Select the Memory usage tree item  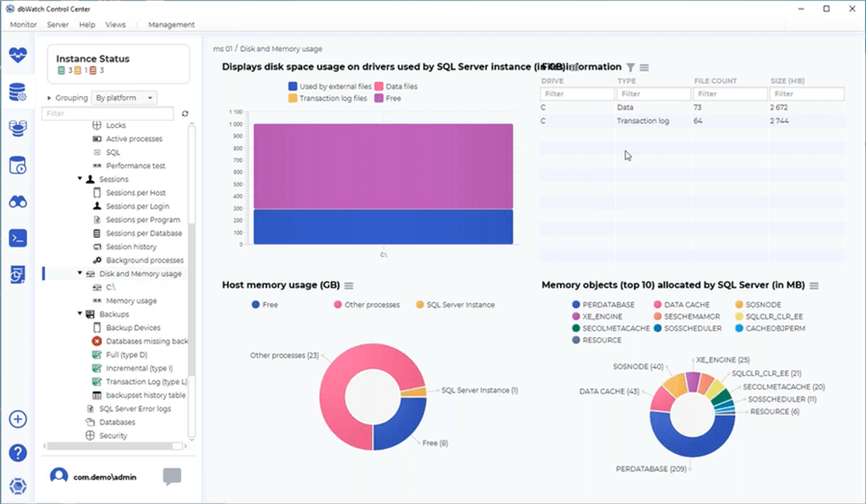coord(132,301)
